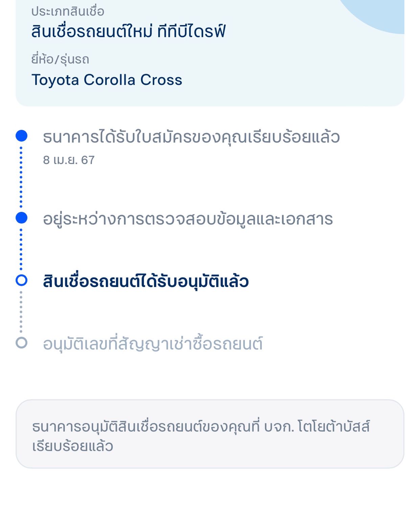Select step ธนาคารได้รับใบสมัครของคุณเรียบร้อยแล้ว
420x507 pixels.
191,137
